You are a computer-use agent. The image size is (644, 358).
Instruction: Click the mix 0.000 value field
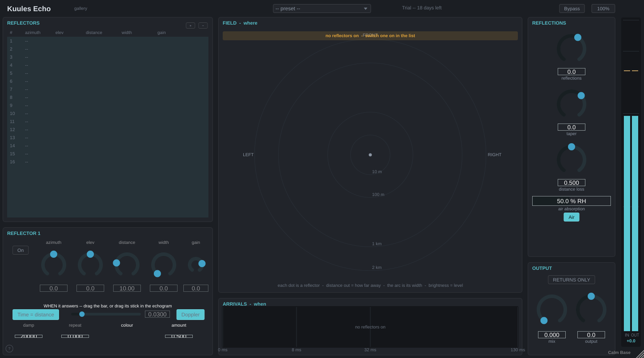click(552, 335)
